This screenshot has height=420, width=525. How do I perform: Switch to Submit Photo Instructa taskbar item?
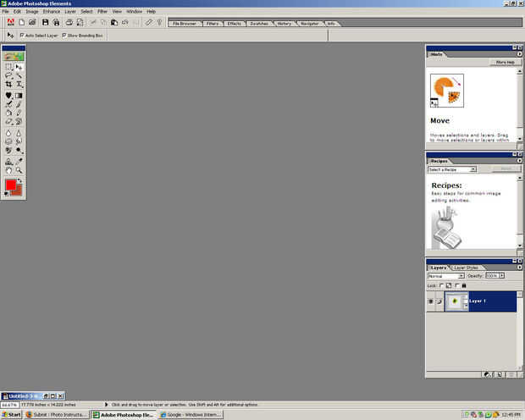tap(57, 415)
